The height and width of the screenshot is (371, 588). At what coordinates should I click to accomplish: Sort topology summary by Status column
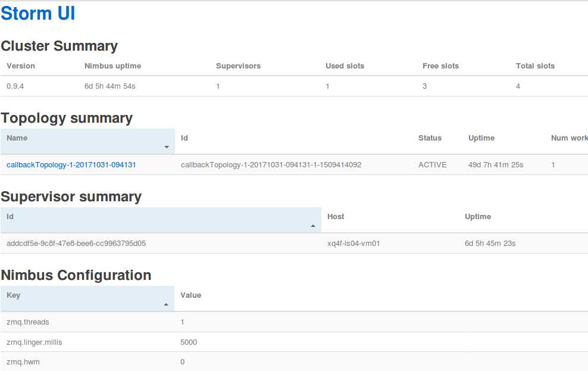point(430,138)
